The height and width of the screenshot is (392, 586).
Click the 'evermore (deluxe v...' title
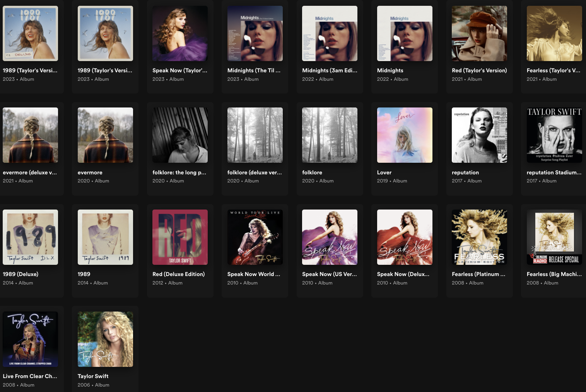click(30, 172)
